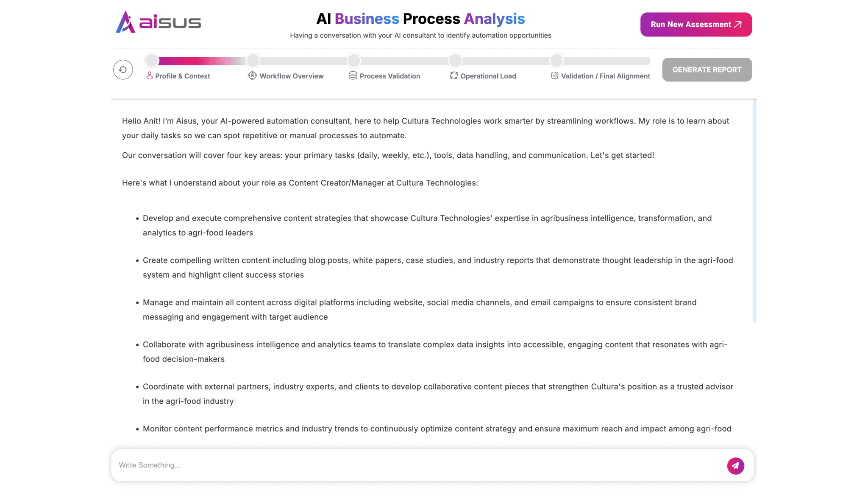The height and width of the screenshot is (498, 868).
Task: Go to Operational Load step
Action: click(488, 76)
